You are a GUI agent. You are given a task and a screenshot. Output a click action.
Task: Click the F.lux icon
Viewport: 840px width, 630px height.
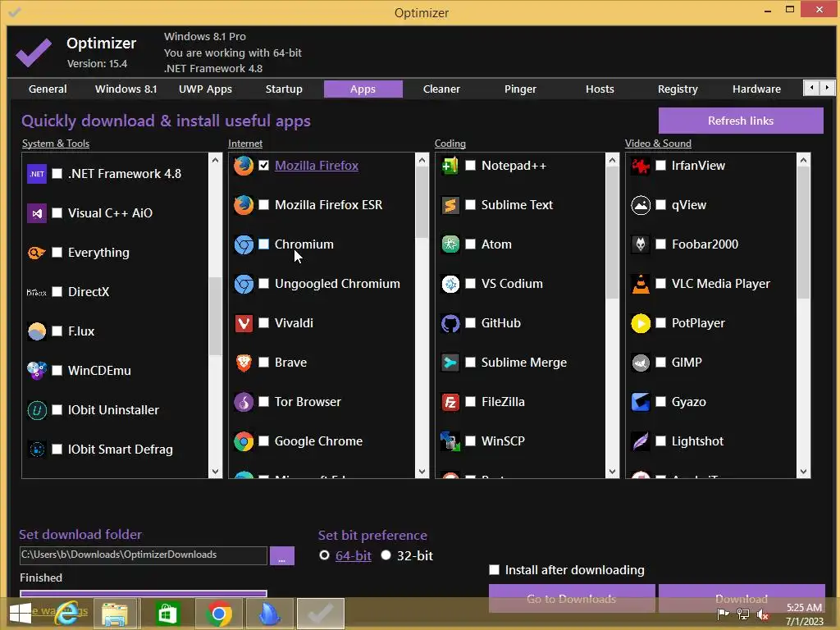37,331
